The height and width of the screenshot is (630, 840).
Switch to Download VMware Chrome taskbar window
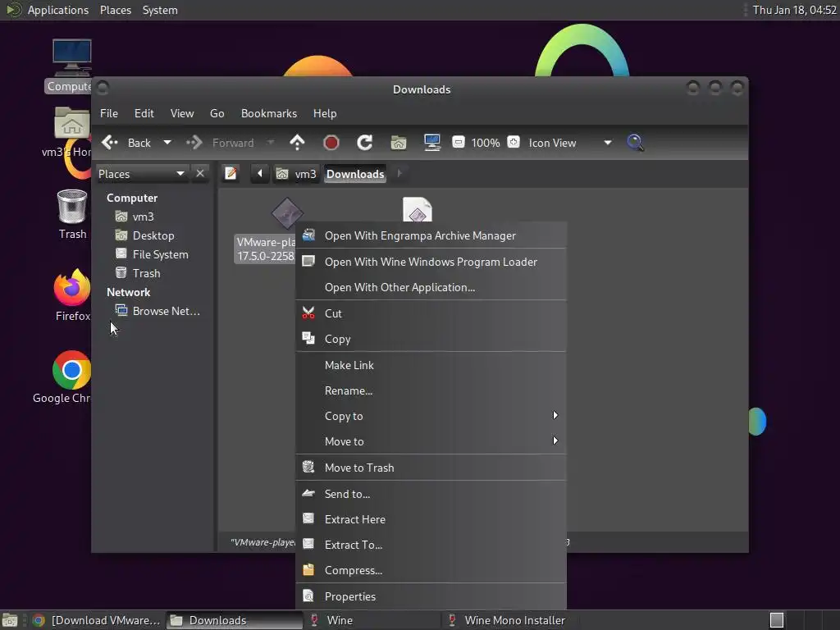(x=97, y=620)
